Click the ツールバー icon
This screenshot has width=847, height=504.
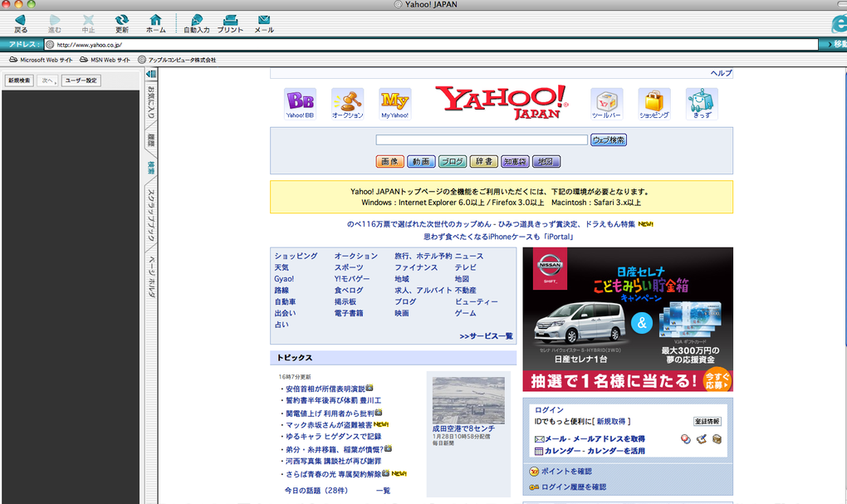[x=606, y=104]
